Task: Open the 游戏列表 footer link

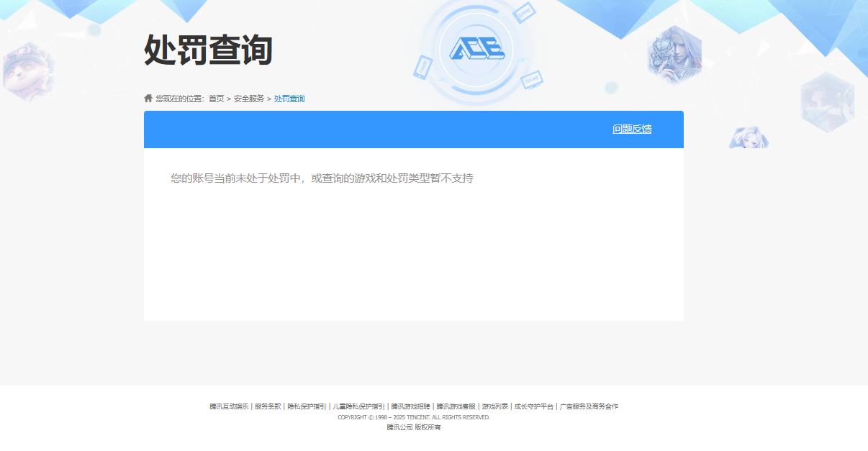Action: (495, 406)
